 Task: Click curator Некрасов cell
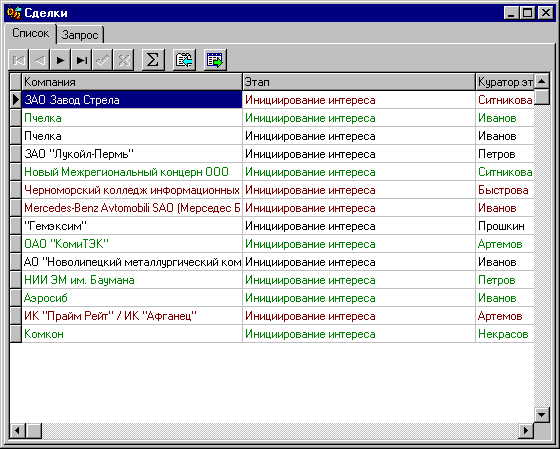[505, 334]
